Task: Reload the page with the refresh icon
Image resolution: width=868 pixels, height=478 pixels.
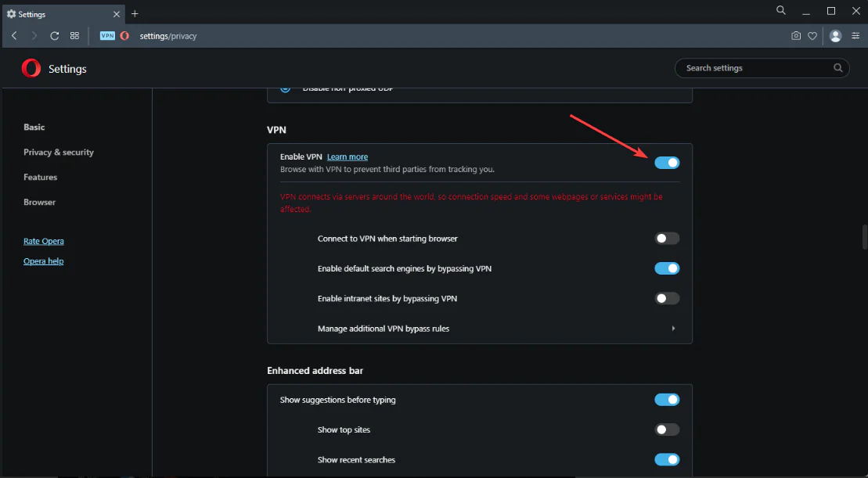Action: coord(55,36)
